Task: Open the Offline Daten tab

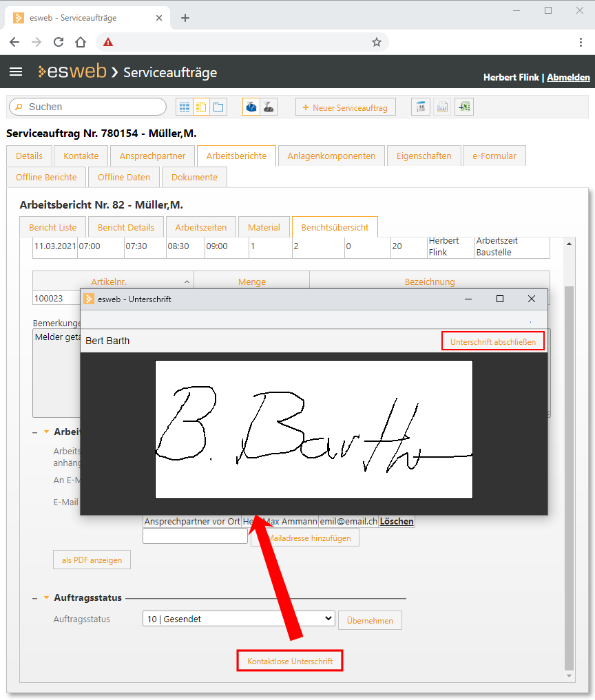Action: [x=124, y=177]
